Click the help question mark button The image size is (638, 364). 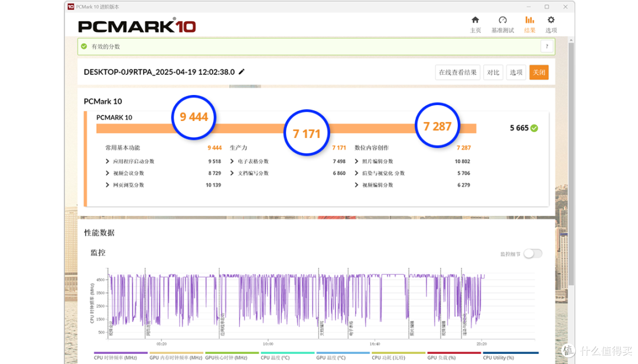pyautogui.click(x=547, y=47)
